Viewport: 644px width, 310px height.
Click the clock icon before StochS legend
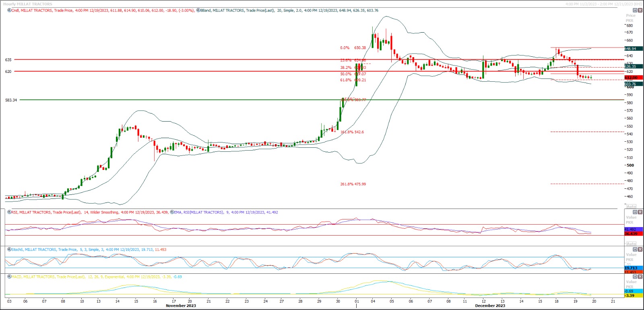pos(9,250)
